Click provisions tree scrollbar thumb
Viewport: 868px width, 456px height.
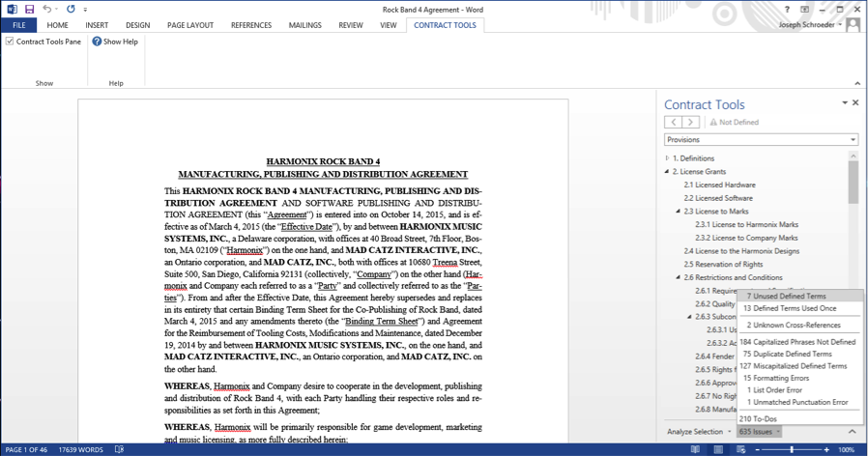(854, 183)
